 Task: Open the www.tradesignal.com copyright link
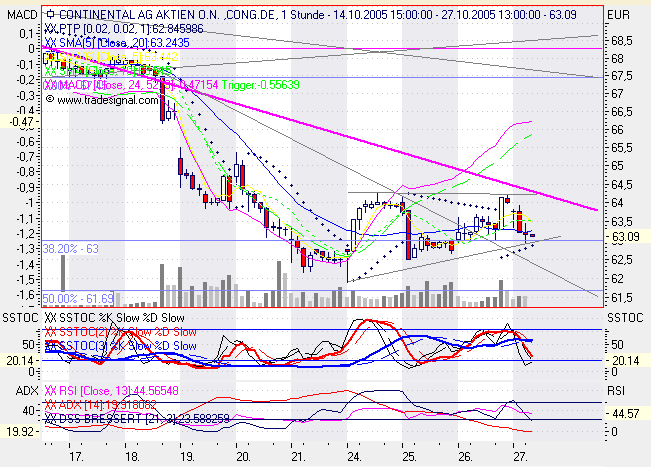click(102, 100)
